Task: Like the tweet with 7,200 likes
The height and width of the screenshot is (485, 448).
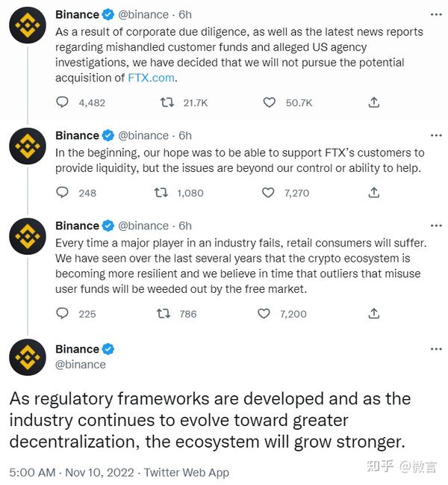Action: tap(264, 314)
